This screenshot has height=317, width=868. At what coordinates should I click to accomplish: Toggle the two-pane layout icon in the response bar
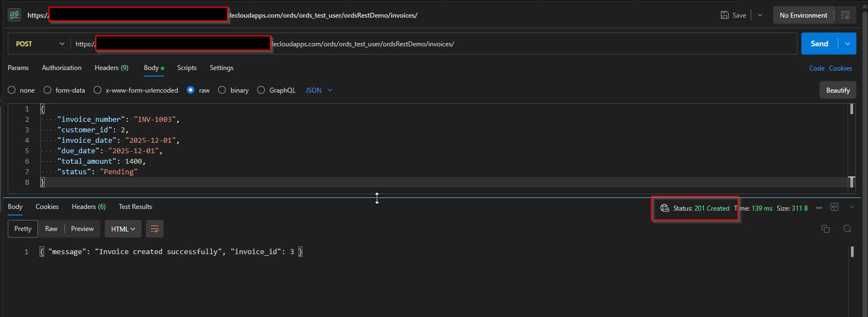(x=834, y=207)
